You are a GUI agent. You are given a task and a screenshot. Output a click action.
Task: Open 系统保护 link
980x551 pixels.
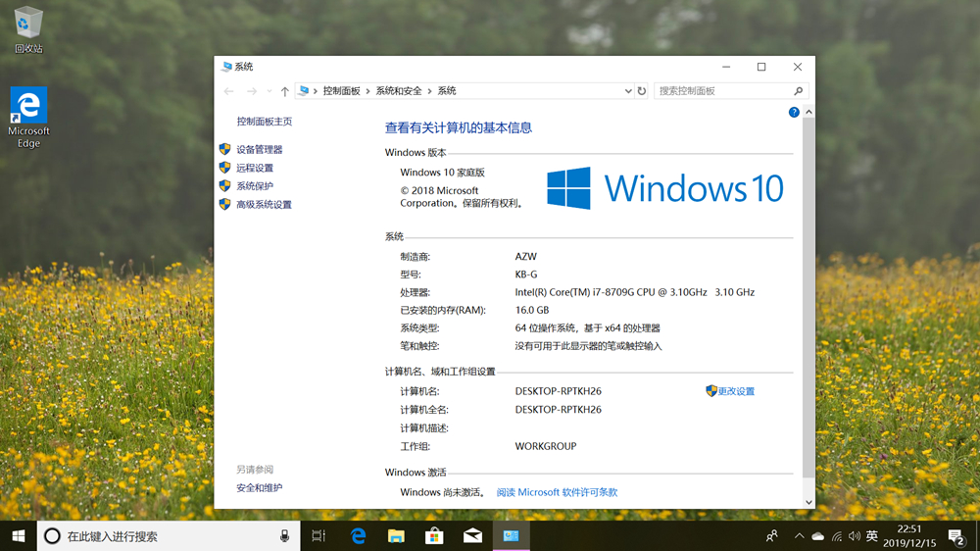pyautogui.click(x=255, y=185)
